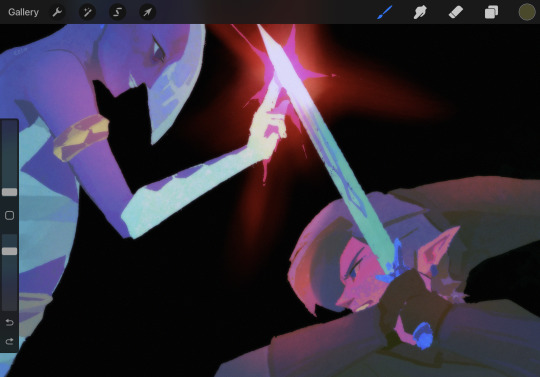The width and height of the screenshot is (540, 377).
Task: Select the Eraser tool
Action: 456,12
